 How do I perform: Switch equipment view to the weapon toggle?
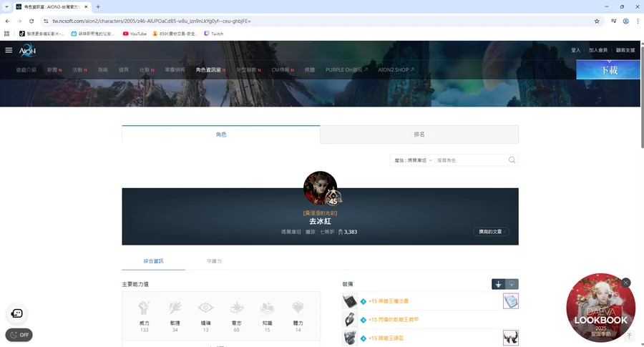pyautogui.click(x=498, y=284)
